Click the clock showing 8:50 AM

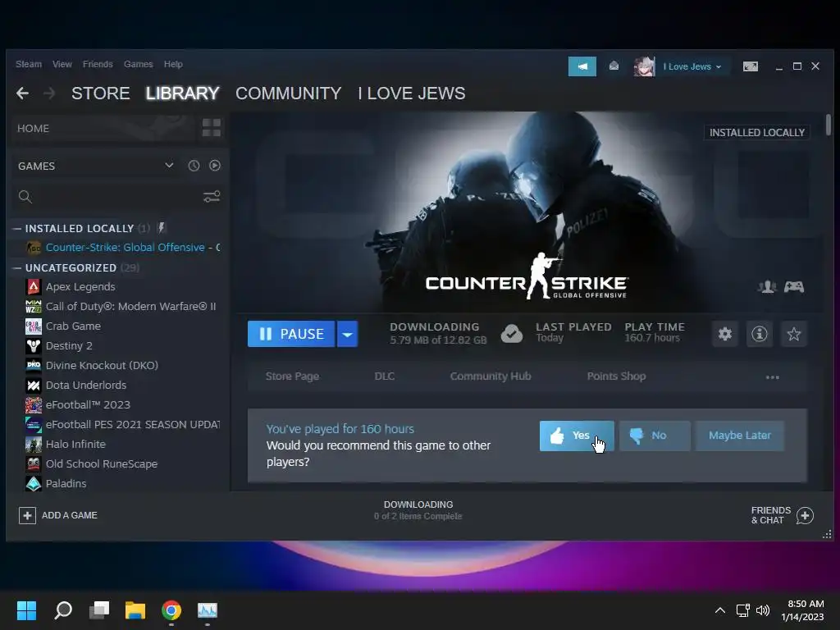point(806,604)
